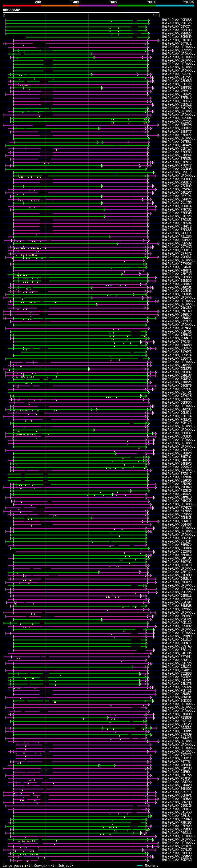The width and height of the screenshot is (197, 868).
Task: Click the orange ~40% identity color segment
Action: click(61, 6)
